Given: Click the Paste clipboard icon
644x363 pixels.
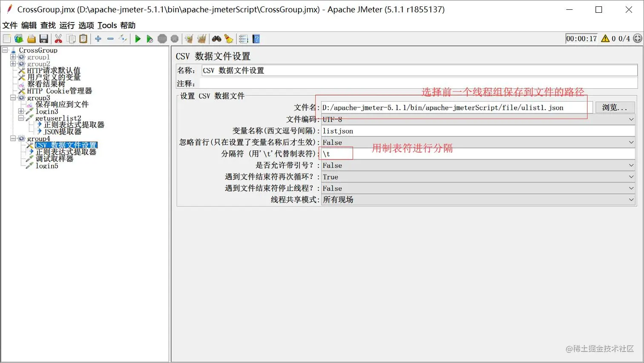Looking at the screenshot, I should 83,38.
